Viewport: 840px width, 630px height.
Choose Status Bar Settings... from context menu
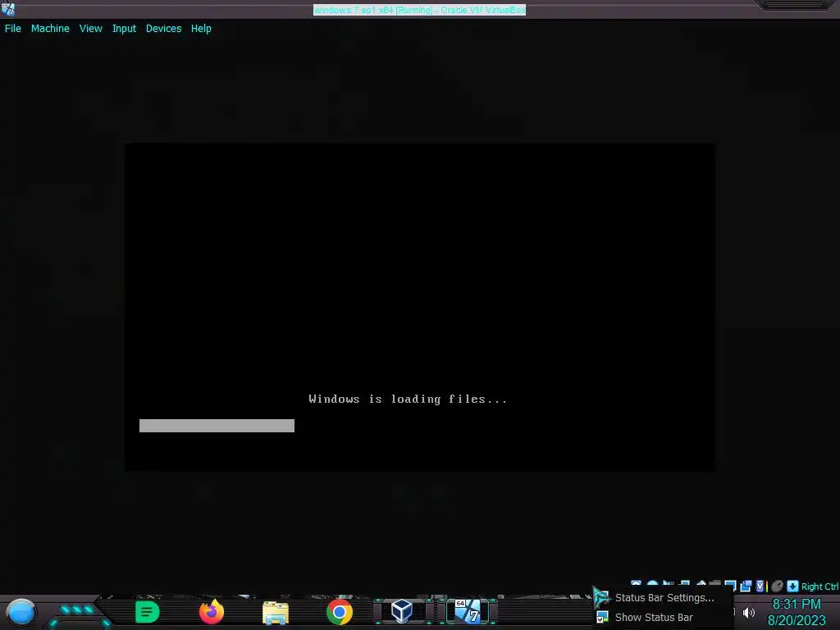click(x=664, y=598)
